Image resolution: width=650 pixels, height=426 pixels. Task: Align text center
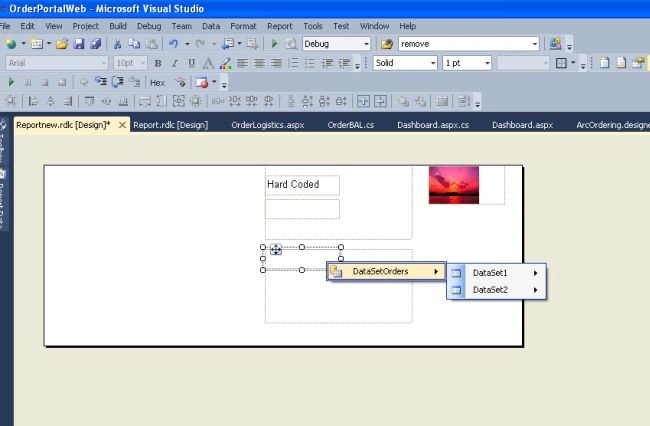click(260, 63)
